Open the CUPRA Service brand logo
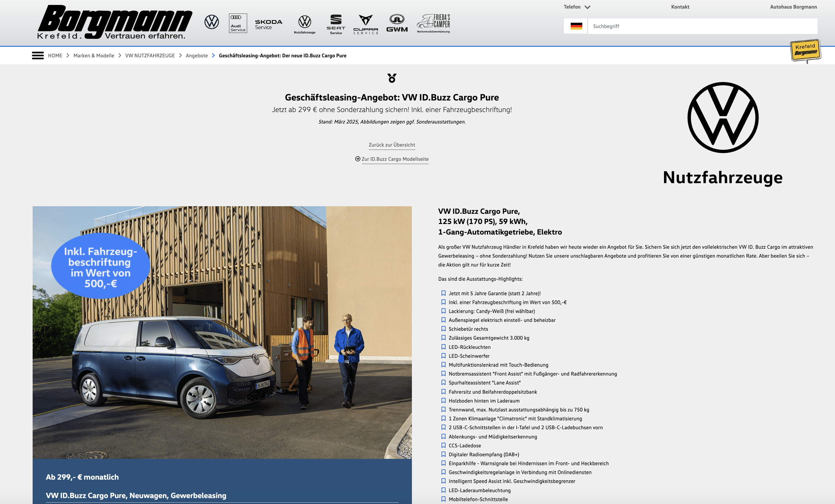835x504 pixels. pyautogui.click(x=366, y=24)
